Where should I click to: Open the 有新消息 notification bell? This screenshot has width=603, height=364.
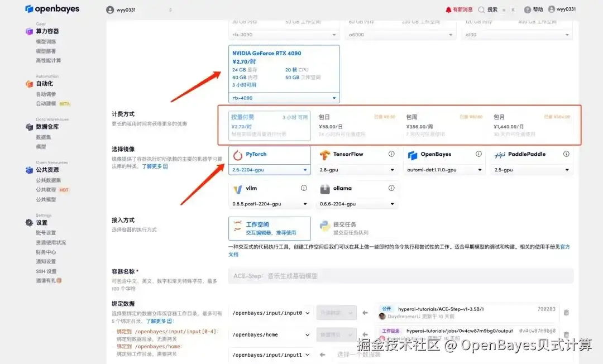(448, 9)
